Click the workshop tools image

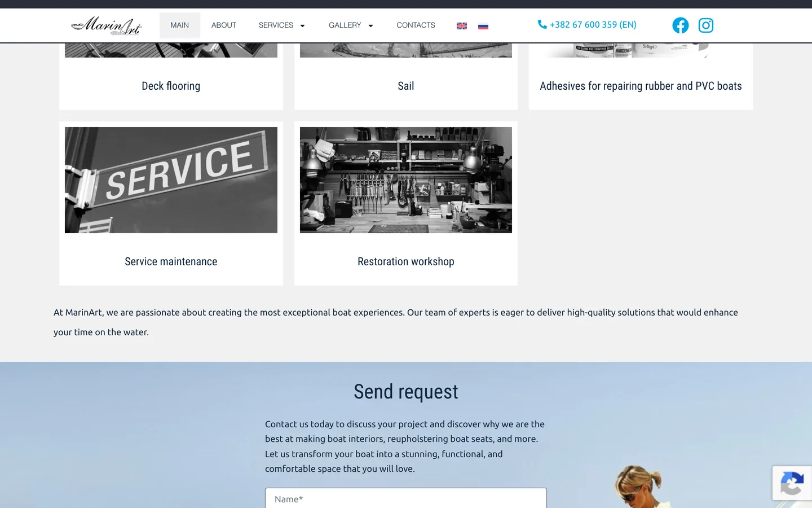click(406, 180)
